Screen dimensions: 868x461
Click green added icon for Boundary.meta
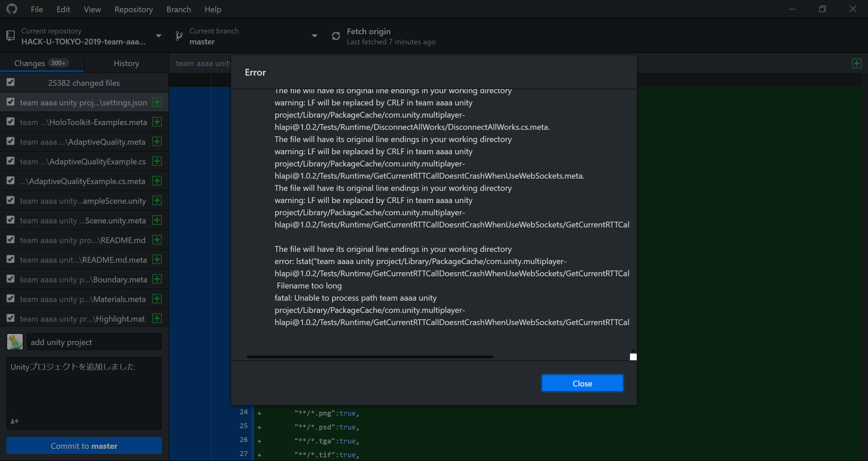click(157, 279)
